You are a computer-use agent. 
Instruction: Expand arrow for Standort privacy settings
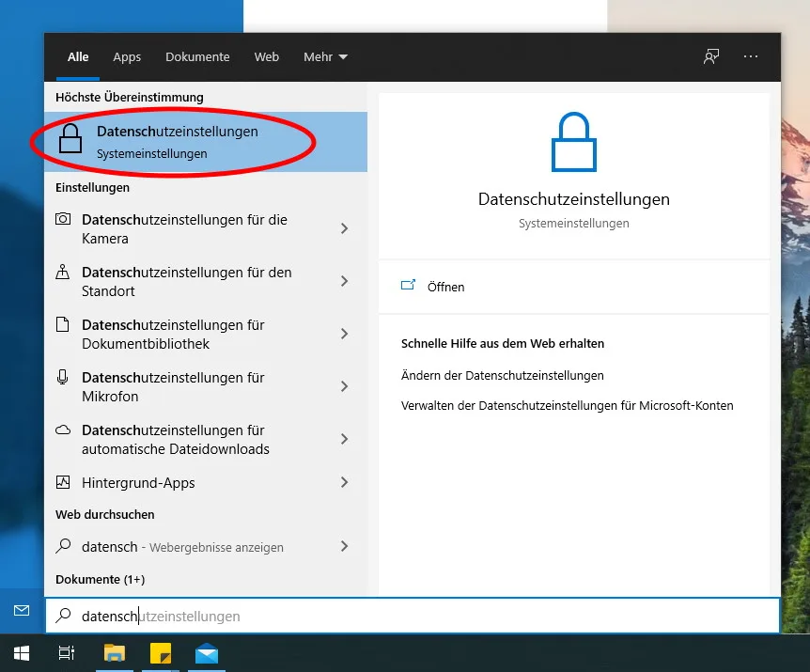[x=344, y=281]
